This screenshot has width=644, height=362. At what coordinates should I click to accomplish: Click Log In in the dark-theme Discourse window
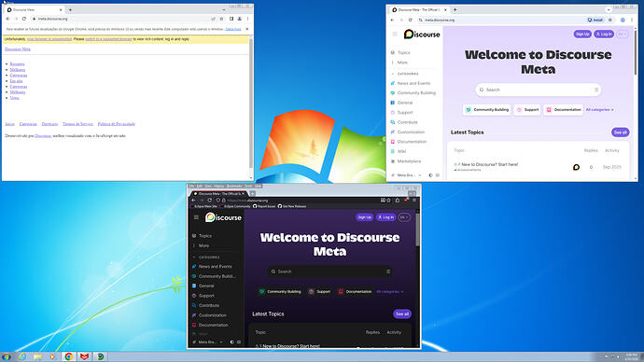(386, 217)
